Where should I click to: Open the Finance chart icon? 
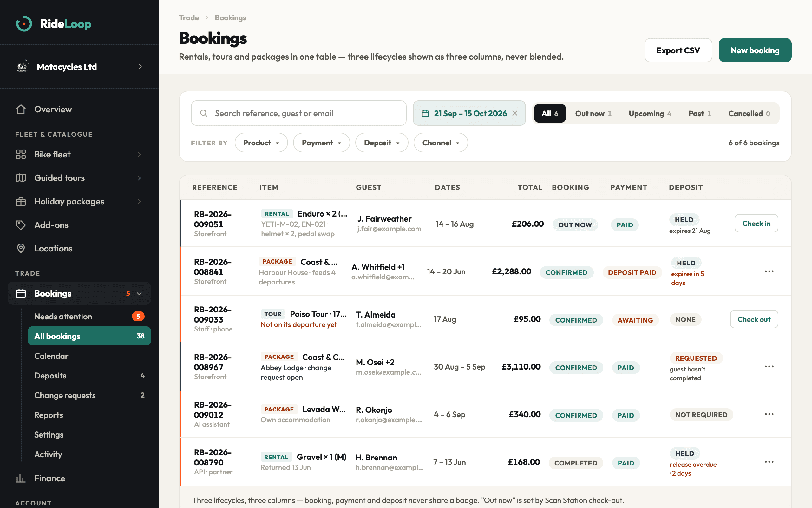[x=21, y=478]
